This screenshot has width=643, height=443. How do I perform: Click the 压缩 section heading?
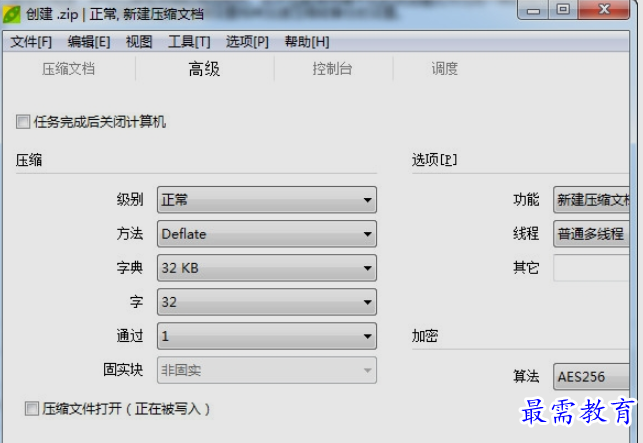29,160
